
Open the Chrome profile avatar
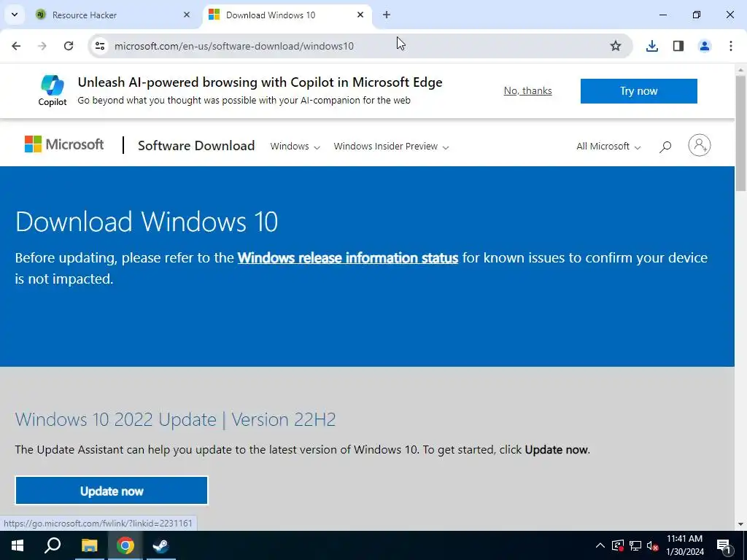[705, 46]
